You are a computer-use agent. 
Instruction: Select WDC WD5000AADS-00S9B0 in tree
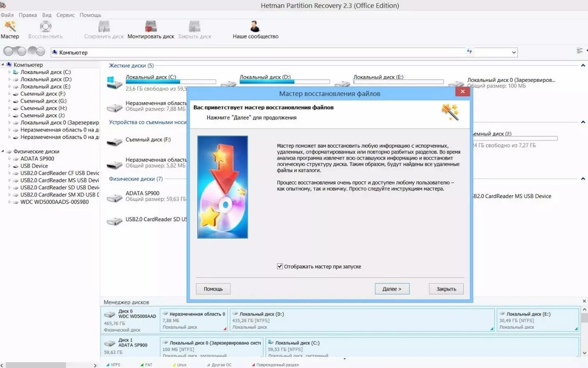tap(54, 202)
